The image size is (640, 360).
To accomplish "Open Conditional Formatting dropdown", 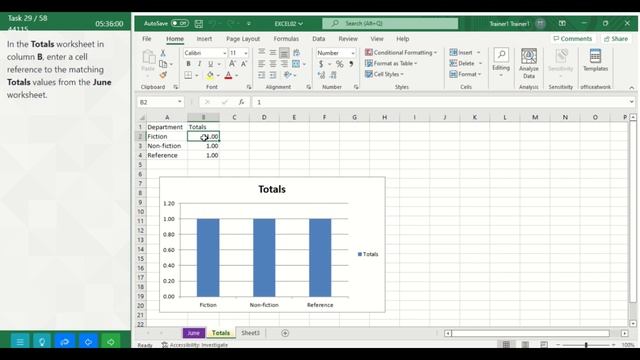I will 401,53.
